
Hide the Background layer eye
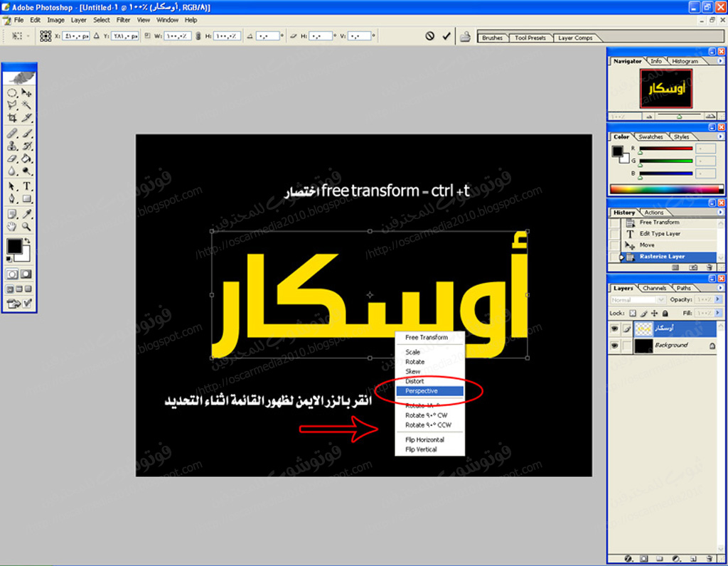615,346
